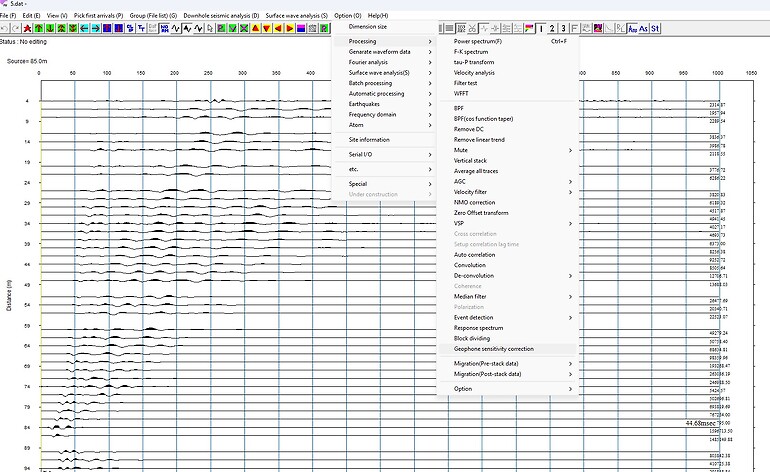This screenshot has width=770, height=472.
Task: Click the undo arrow icon
Action: [4, 28]
